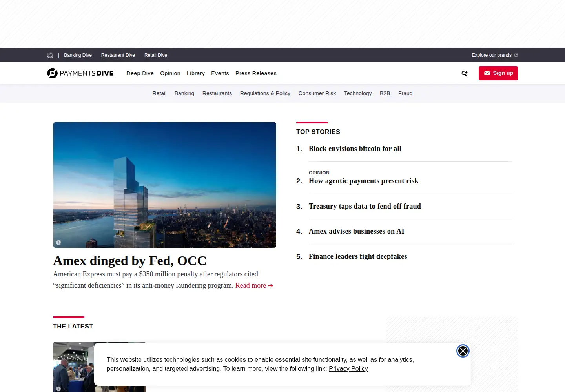Screen dimensions: 565x392
Task: Open the skyscraper skyline featured image
Action: [165, 185]
